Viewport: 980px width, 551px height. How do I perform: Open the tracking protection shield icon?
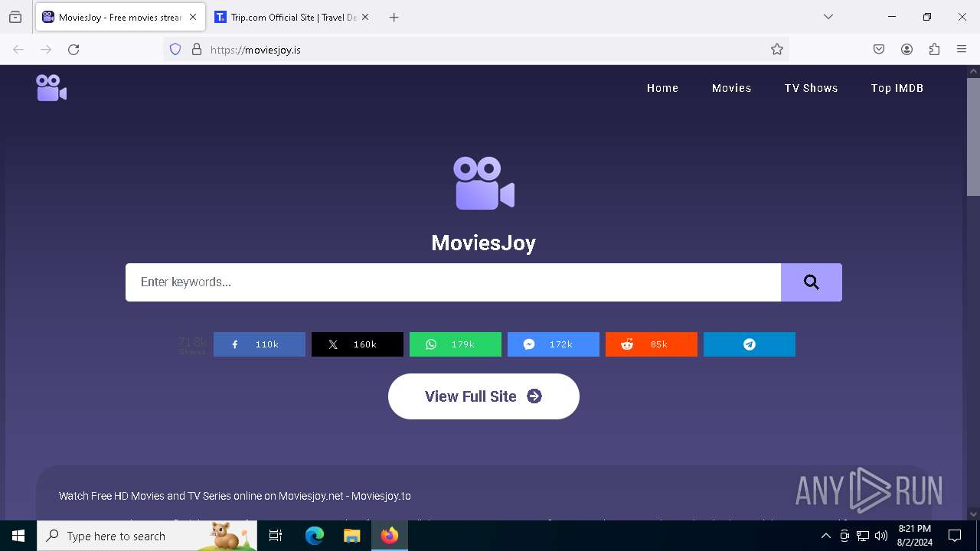(x=175, y=50)
